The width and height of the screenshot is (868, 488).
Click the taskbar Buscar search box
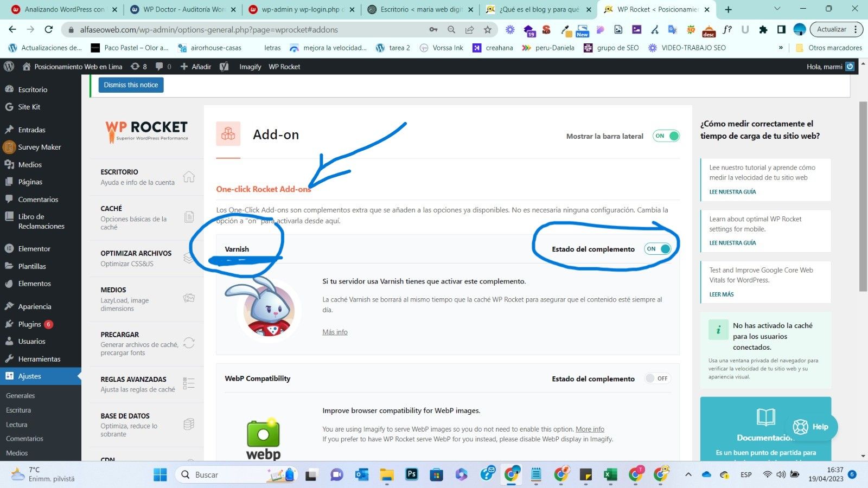coord(237,474)
